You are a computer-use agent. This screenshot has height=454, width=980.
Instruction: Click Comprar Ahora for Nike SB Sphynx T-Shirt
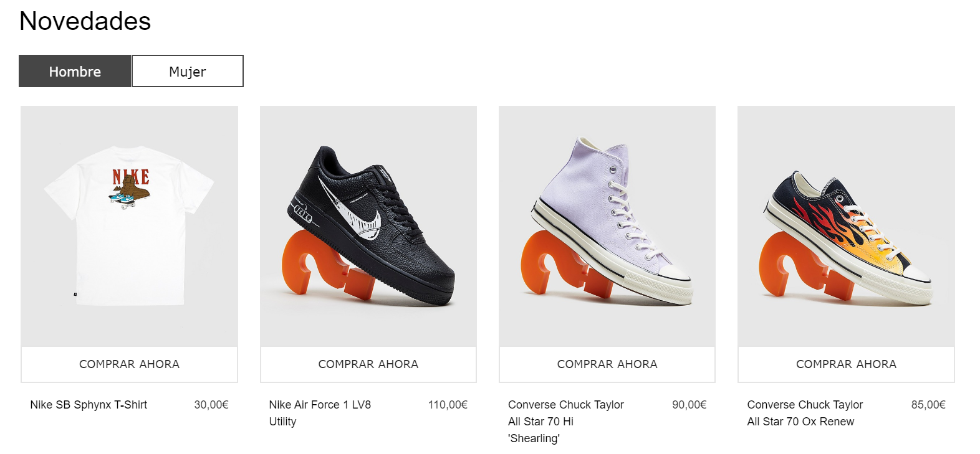point(129,364)
